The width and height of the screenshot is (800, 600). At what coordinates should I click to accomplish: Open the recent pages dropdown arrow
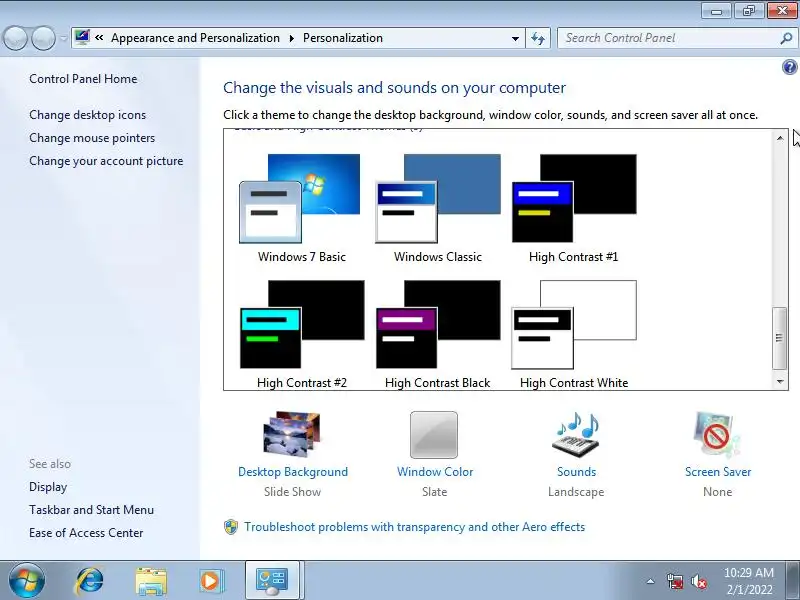pyautogui.click(x=63, y=38)
